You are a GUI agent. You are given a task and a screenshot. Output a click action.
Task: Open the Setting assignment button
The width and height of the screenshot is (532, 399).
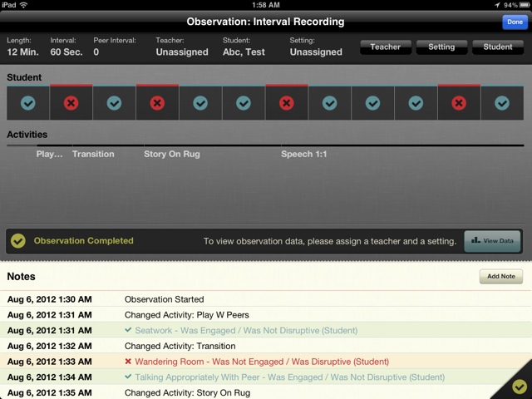pyautogui.click(x=441, y=47)
